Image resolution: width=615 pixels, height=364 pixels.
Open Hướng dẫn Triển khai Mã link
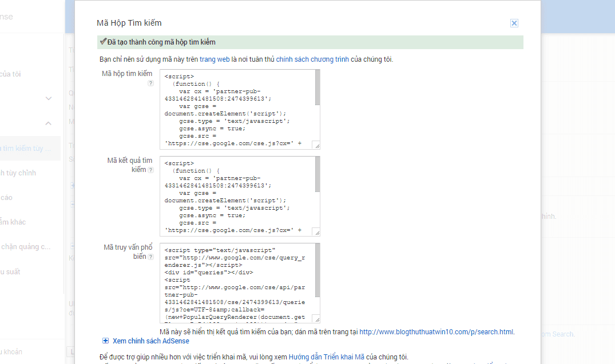click(326, 357)
